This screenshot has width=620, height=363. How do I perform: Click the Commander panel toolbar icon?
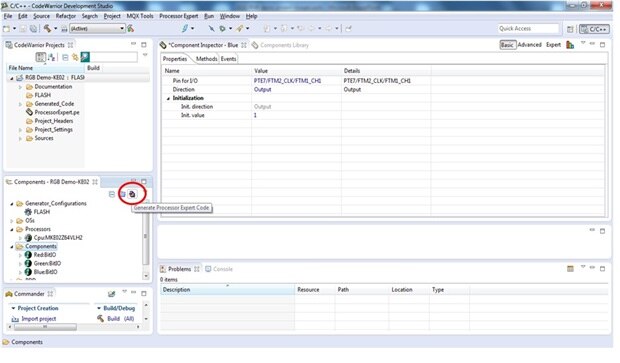(x=112, y=294)
